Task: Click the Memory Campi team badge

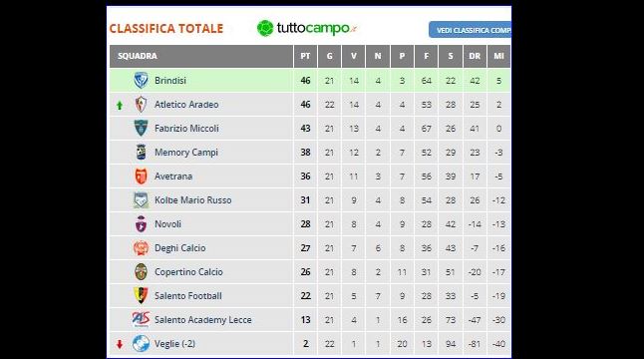Action: click(x=141, y=152)
